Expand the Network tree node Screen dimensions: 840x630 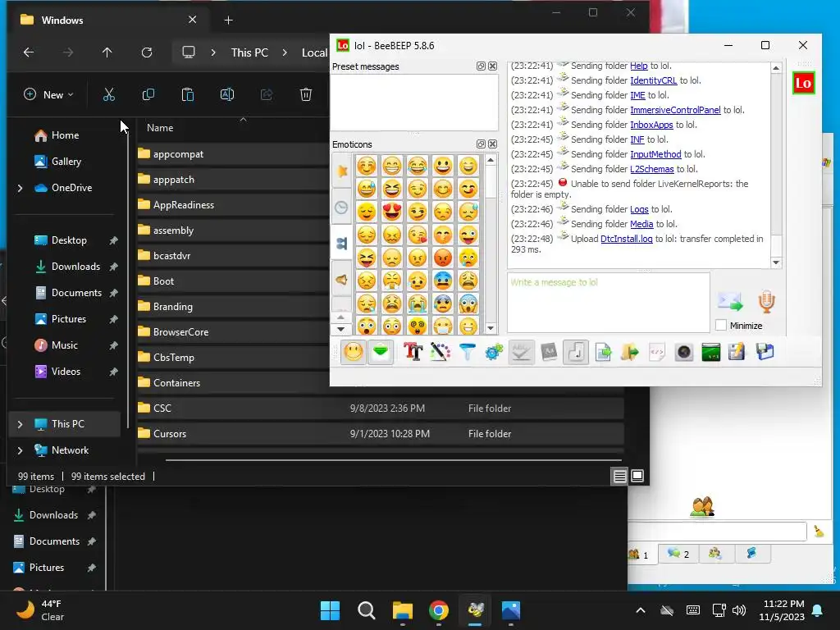click(20, 450)
